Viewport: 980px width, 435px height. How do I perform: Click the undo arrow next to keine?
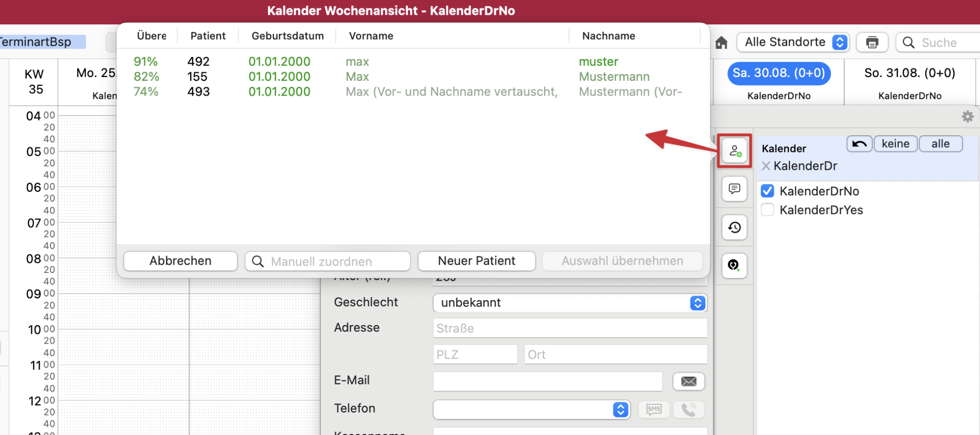859,144
